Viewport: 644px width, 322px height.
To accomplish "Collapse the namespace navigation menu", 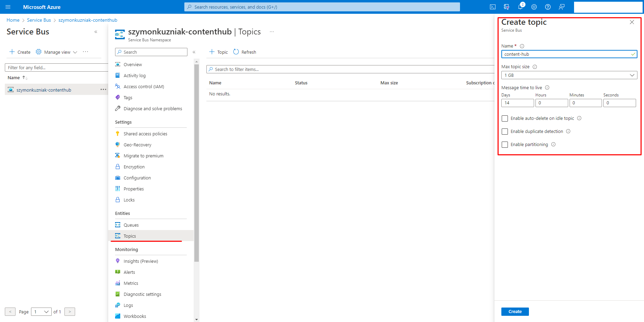I will point(194,52).
